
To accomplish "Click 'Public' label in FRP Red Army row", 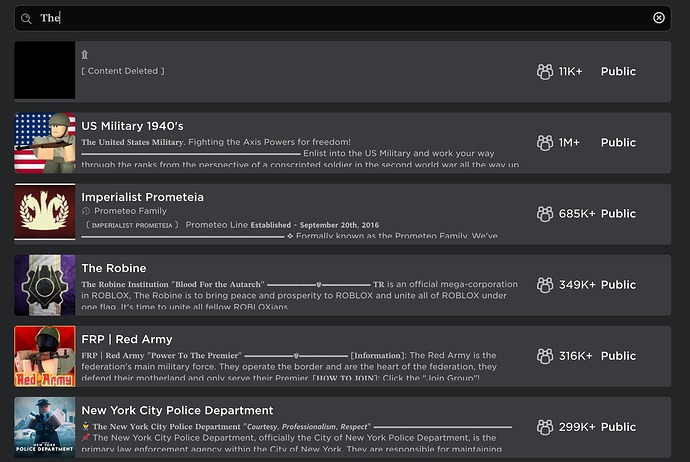I will (x=618, y=356).
